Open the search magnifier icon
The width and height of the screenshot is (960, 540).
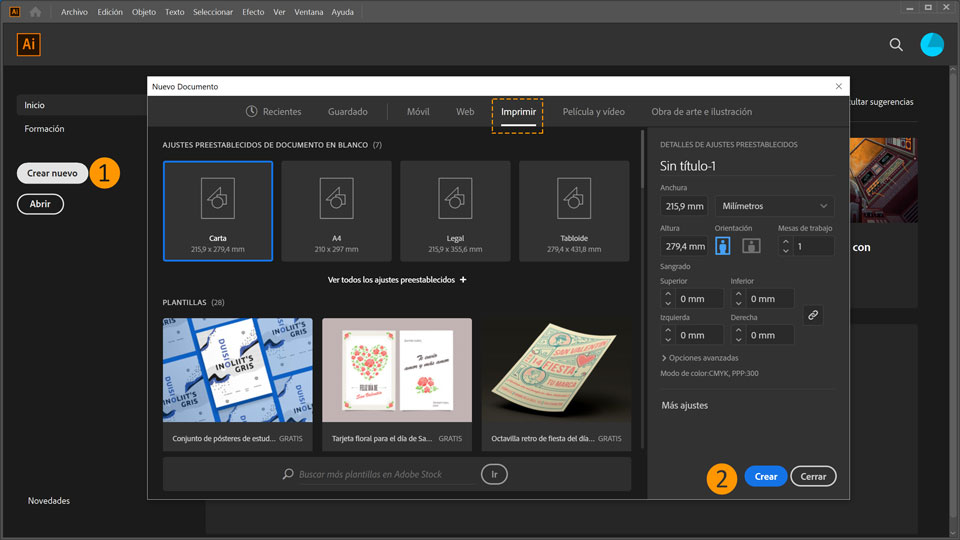(896, 45)
